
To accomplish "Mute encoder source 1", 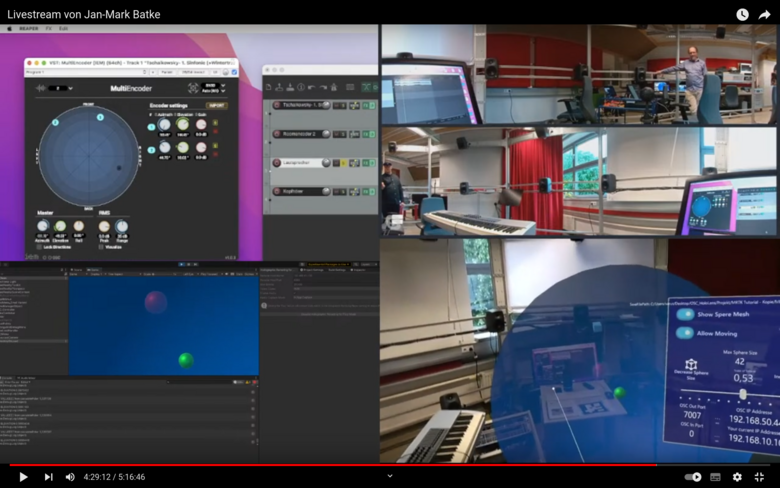I will click(x=215, y=131).
